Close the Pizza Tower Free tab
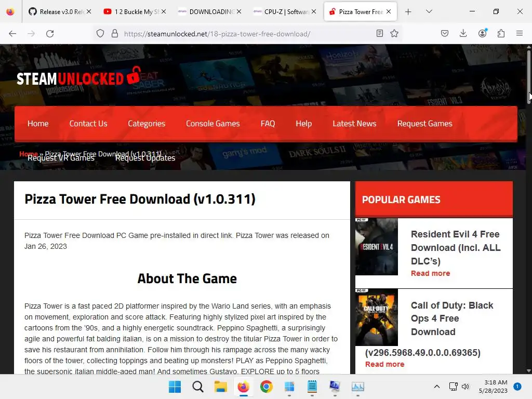Image resolution: width=532 pixels, height=399 pixels. (389, 11)
